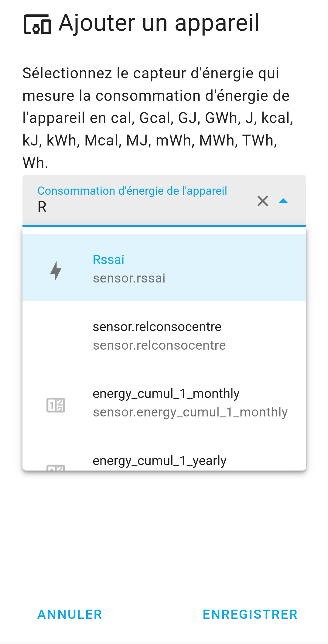Cancel with the ANNULER button
This screenshot has width=328, height=644.
pyautogui.click(x=70, y=615)
